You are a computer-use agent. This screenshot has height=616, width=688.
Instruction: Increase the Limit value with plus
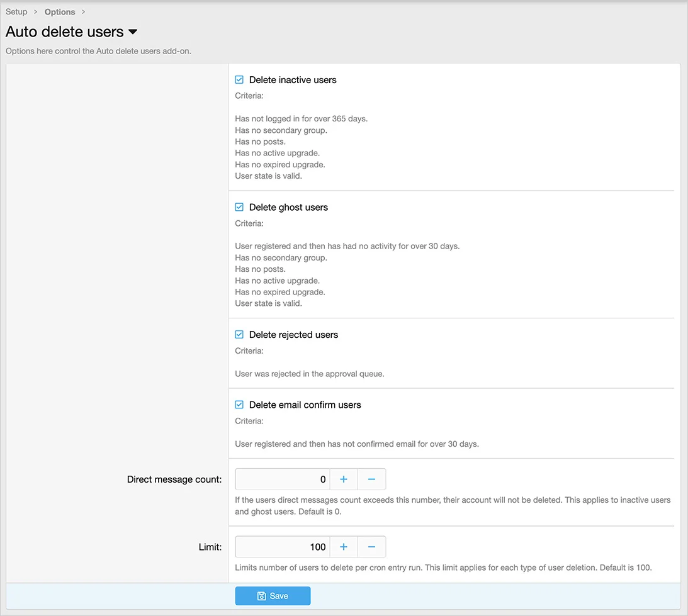(x=344, y=547)
